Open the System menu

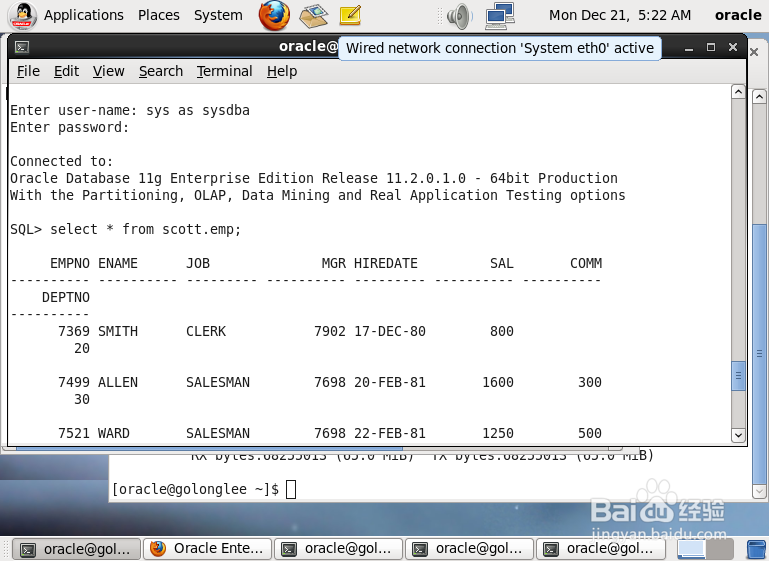pos(218,15)
